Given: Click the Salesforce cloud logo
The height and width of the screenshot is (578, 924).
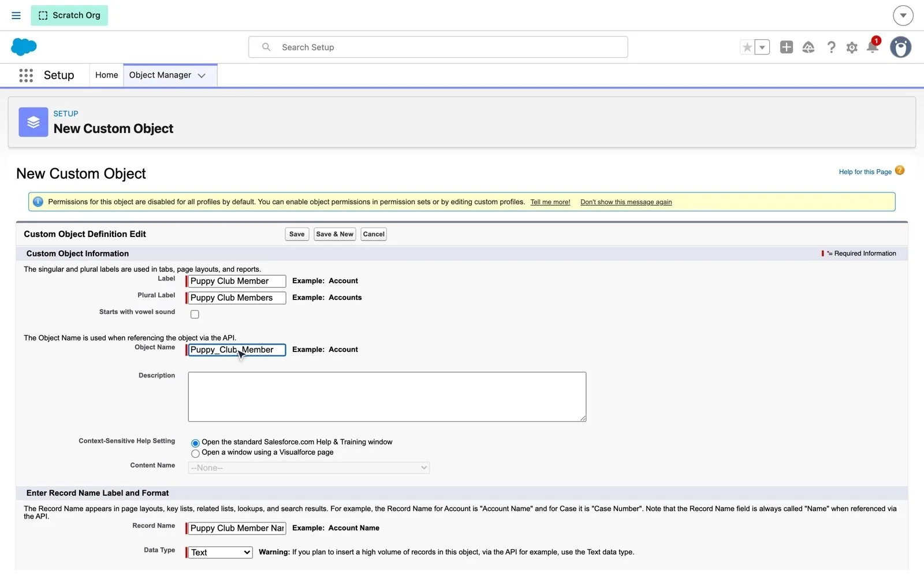Looking at the screenshot, I should click(24, 47).
